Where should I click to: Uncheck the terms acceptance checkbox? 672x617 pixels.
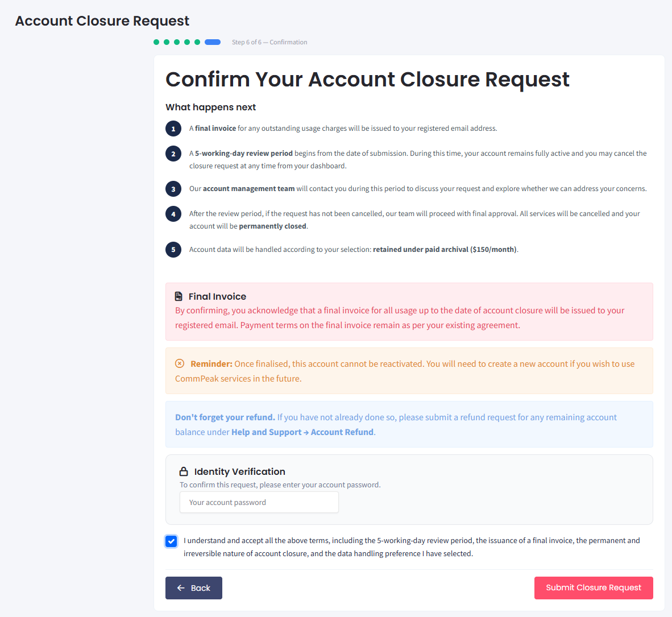click(x=171, y=541)
